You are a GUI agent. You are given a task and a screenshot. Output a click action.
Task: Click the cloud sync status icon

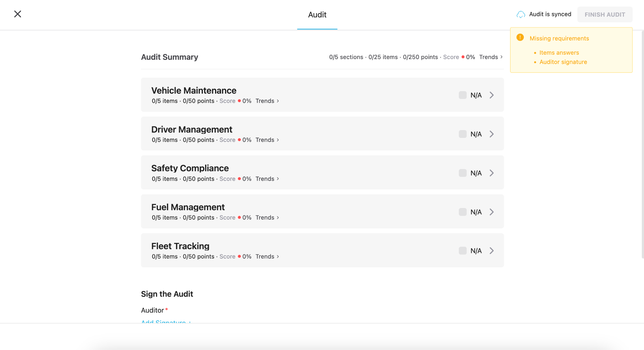pos(521,14)
